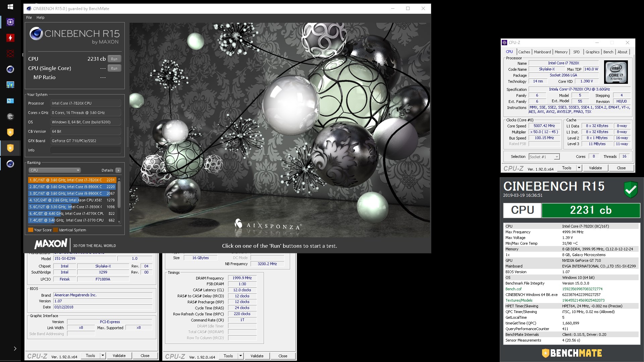This screenshot has width=644, height=362.
Task: Click DRAM Frequency 1999.9 MHz value
Action: (242, 278)
